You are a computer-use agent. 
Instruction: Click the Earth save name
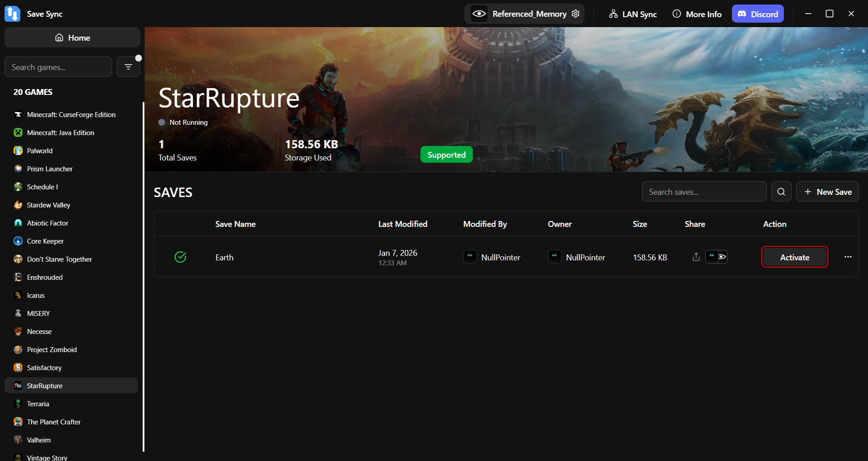tap(224, 257)
